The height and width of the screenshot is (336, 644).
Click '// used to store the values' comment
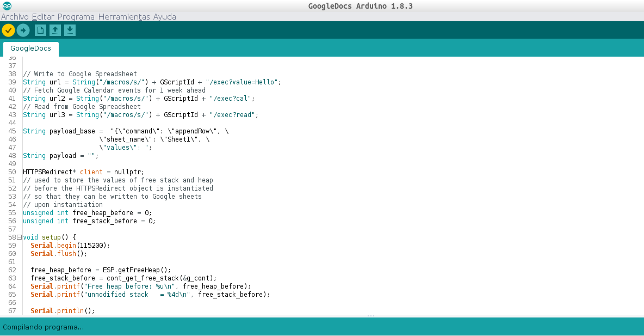click(x=118, y=180)
